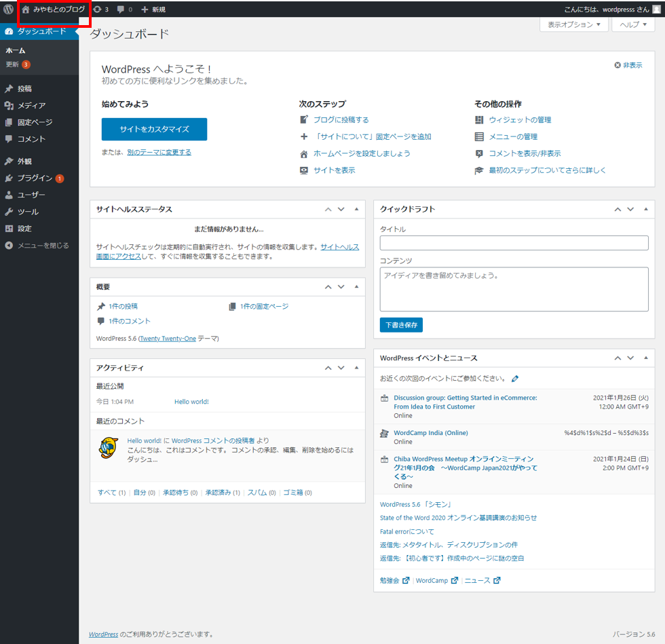Move クイックドラフト panel up arrow
Screen dimensions: 665x644
(x=618, y=209)
